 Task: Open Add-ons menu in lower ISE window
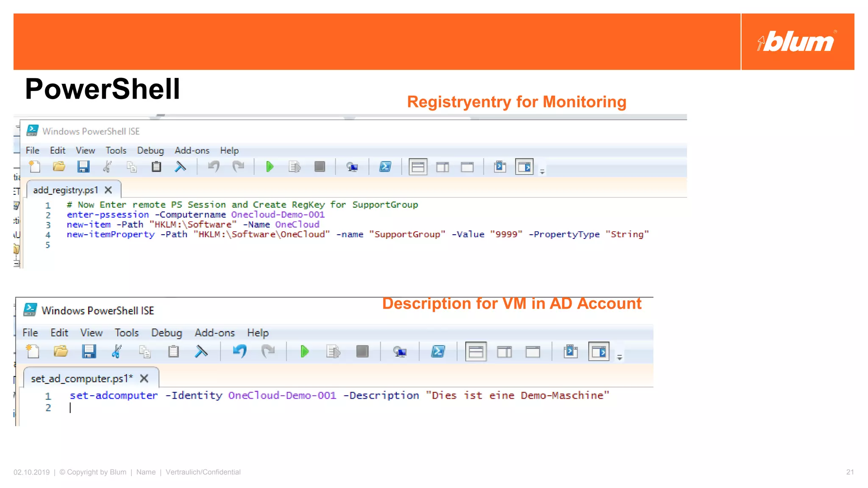[x=214, y=333]
